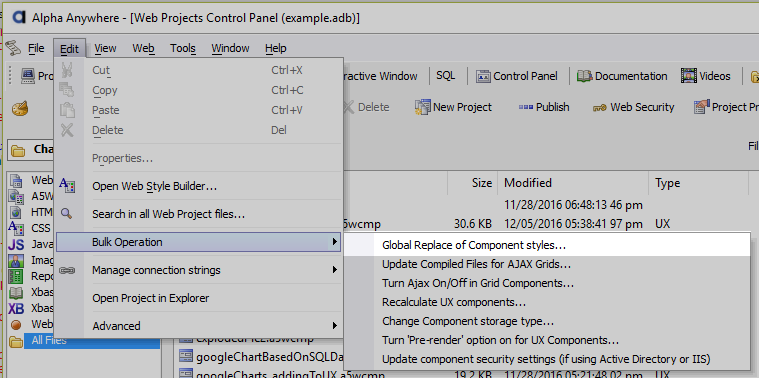Click the Copy icon in Edit menu

tap(67, 90)
